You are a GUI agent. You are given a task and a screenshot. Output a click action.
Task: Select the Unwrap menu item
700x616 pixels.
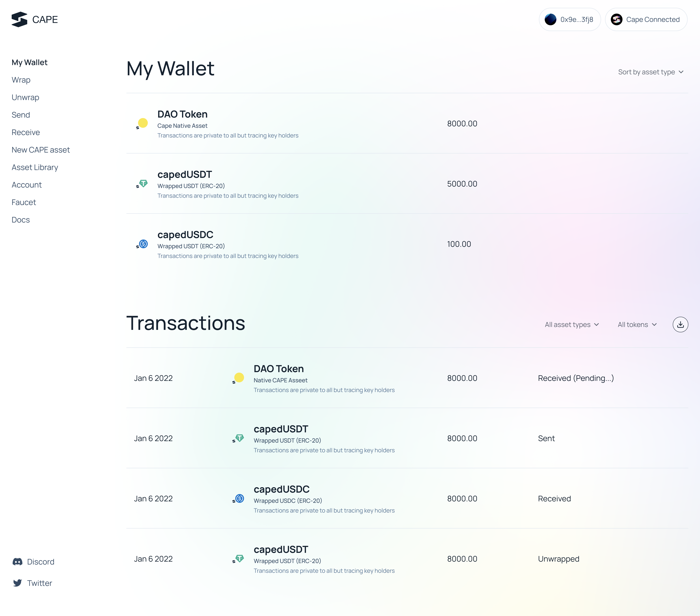(x=26, y=96)
